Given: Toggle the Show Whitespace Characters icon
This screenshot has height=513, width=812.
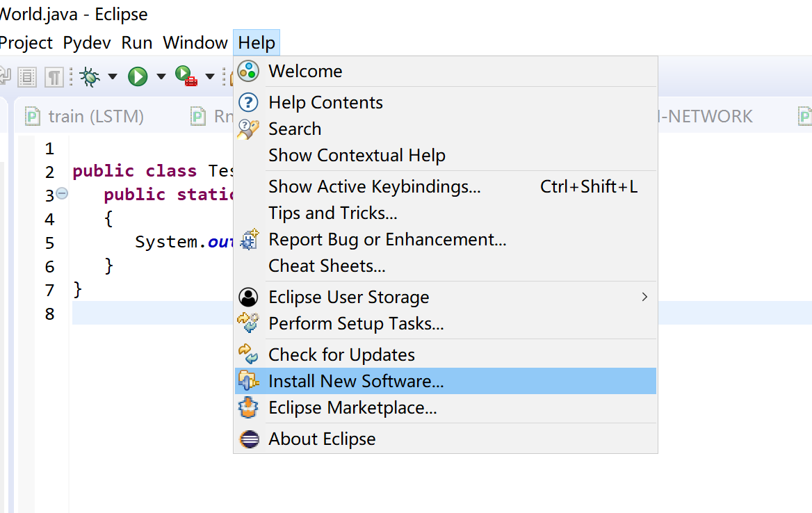Looking at the screenshot, I should (x=54, y=76).
